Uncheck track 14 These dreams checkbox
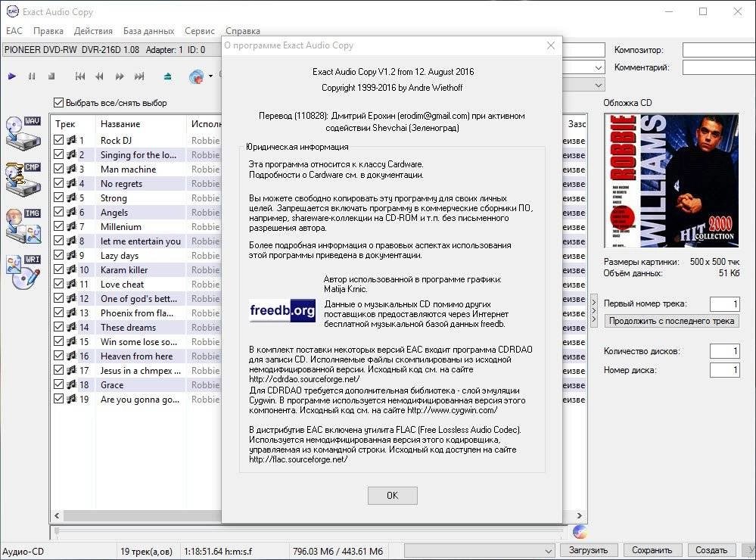The image size is (756, 560). point(59,327)
